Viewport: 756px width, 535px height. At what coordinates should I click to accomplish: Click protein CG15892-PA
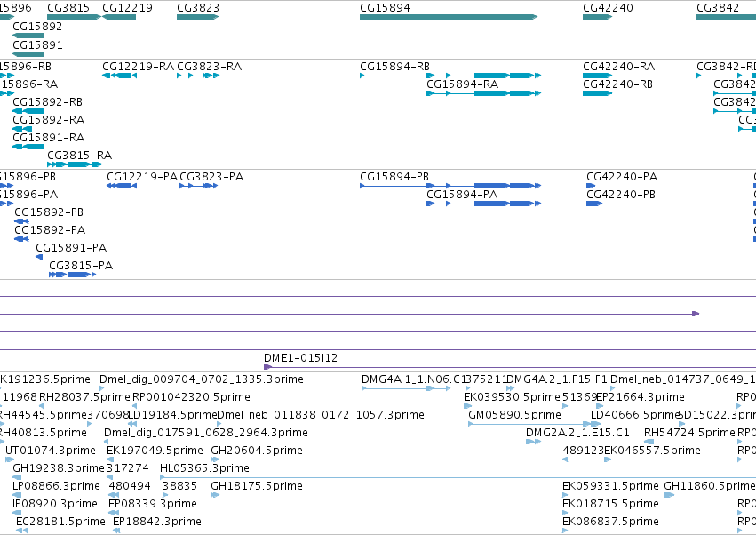[x=21, y=239]
